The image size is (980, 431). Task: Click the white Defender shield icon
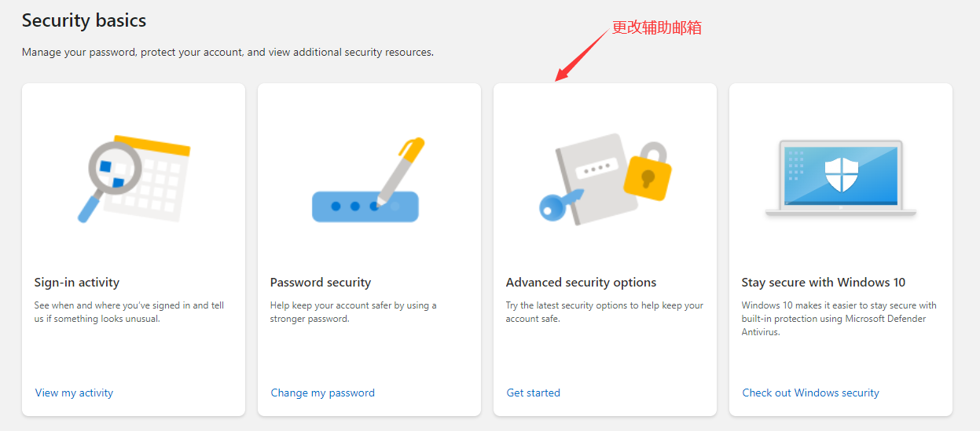pos(841,173)
